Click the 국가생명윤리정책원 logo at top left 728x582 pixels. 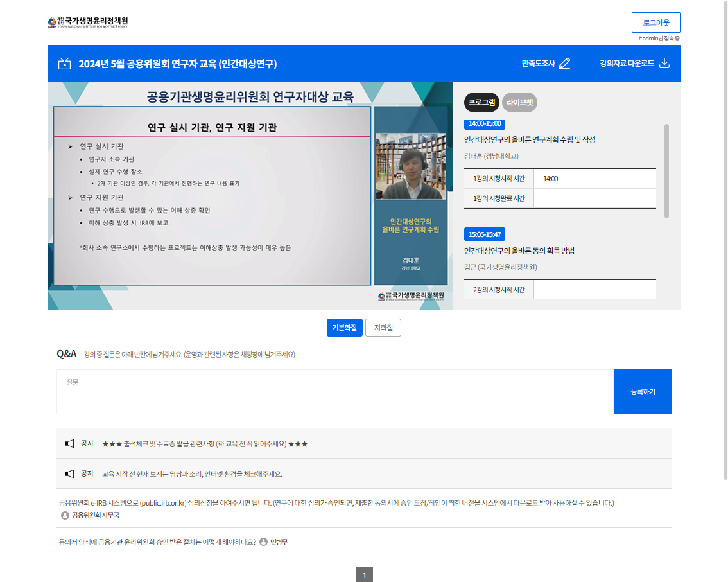pyautogui.click(x=88, y=22)
